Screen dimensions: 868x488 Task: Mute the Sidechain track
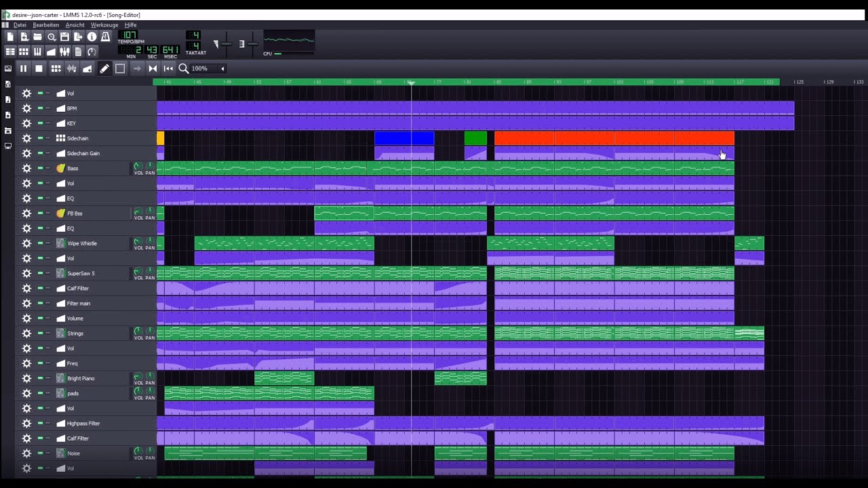40,138
